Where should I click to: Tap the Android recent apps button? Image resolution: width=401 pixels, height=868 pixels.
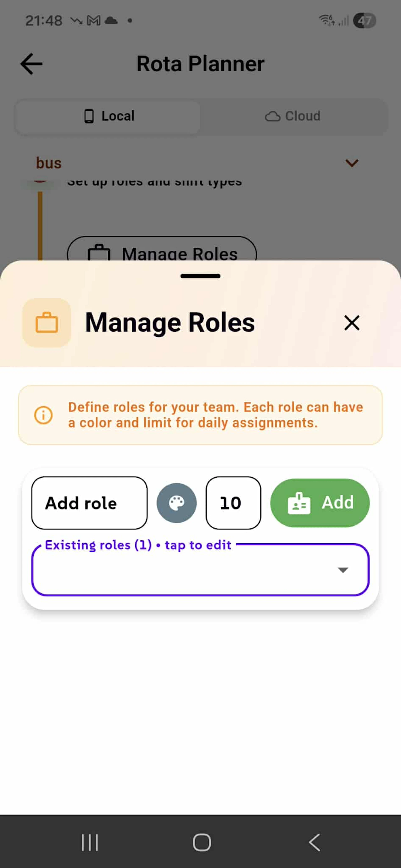point(90,842)
